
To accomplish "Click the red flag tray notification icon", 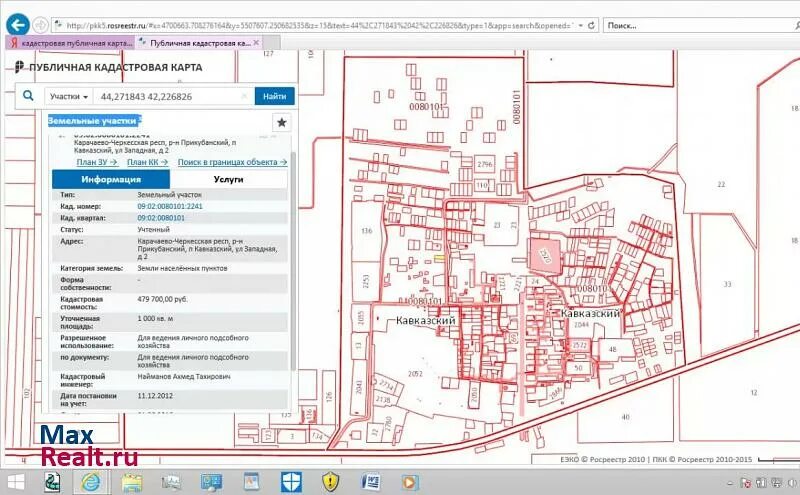I will point(745,483).
